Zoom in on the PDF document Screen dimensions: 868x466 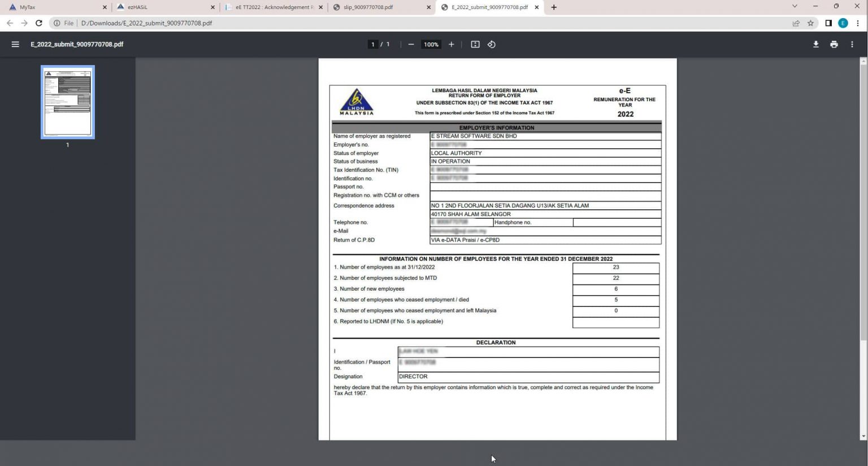(451, 44)
